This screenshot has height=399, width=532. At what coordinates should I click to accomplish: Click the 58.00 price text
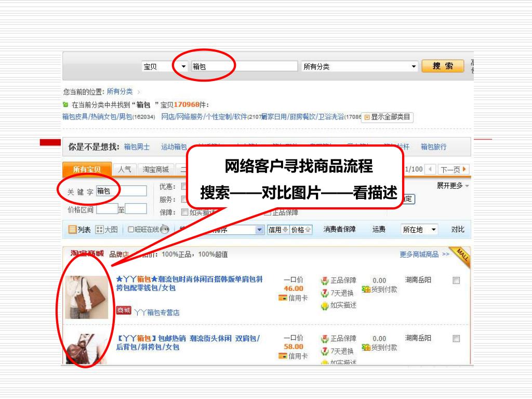[x=294, y=347]
